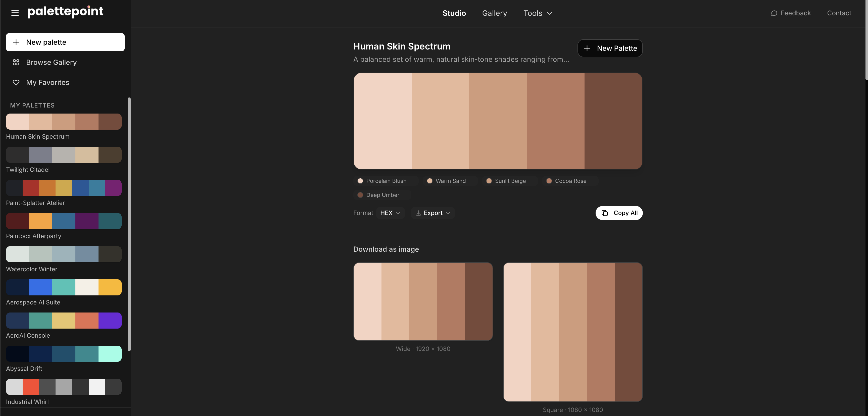
Task: Click the Feedback chat bubble icon
Action: pyautogui.click(x=774, y=13)
